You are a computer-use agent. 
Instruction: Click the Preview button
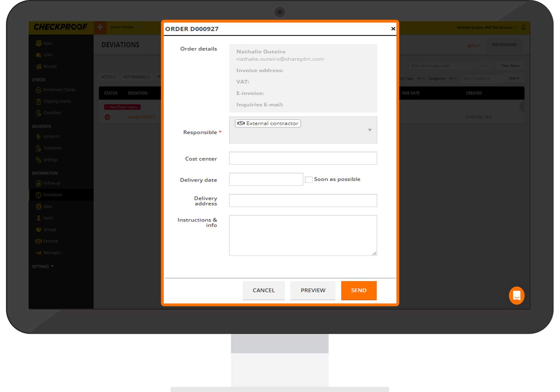(x=313, y=290)
